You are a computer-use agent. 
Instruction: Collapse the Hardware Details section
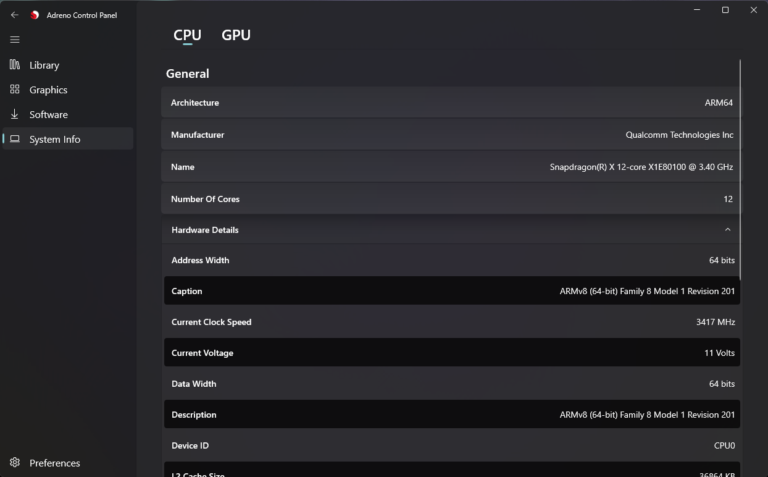click(x=727, y=230)
